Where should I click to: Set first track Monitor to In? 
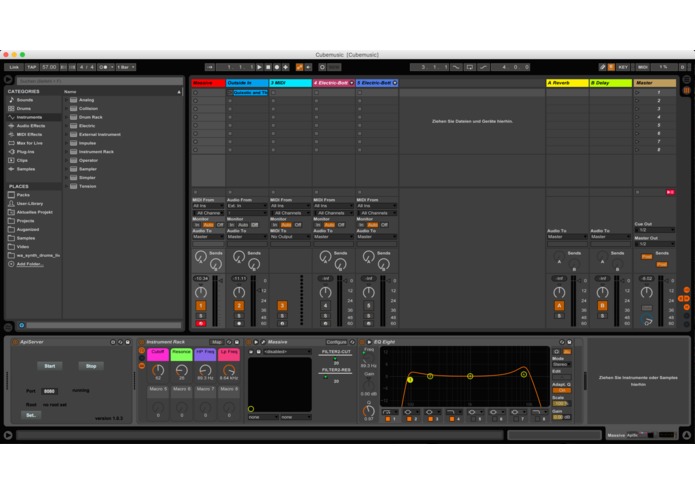coord(197,225)
